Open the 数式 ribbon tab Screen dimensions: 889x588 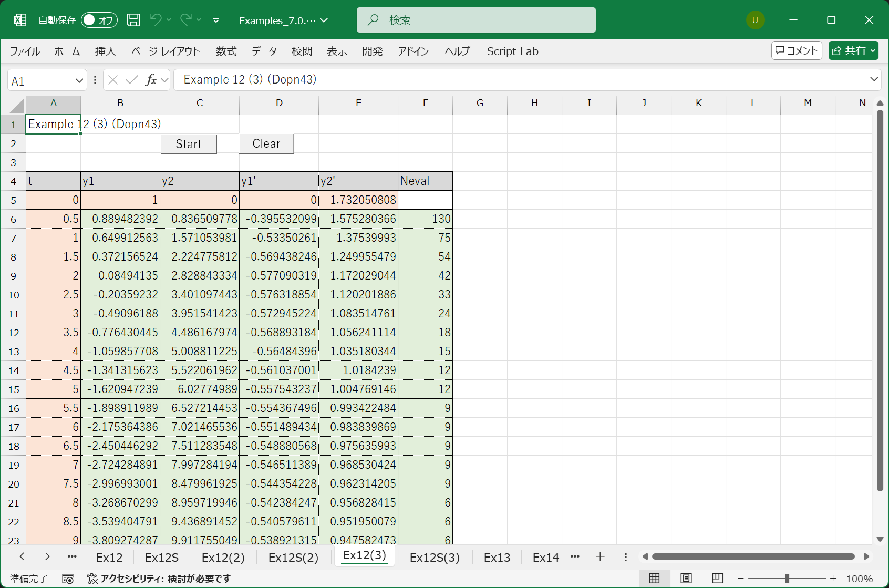(x=226, y=51)
